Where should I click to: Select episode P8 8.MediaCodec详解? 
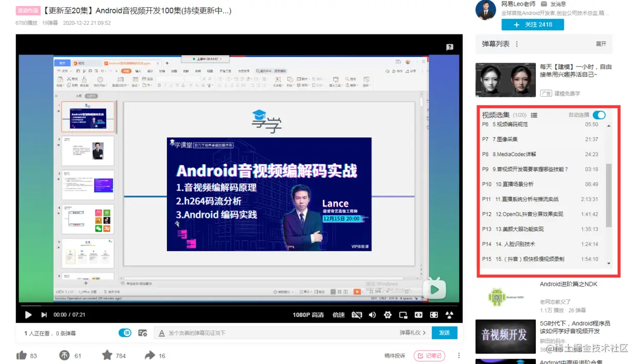click(540, 154)
